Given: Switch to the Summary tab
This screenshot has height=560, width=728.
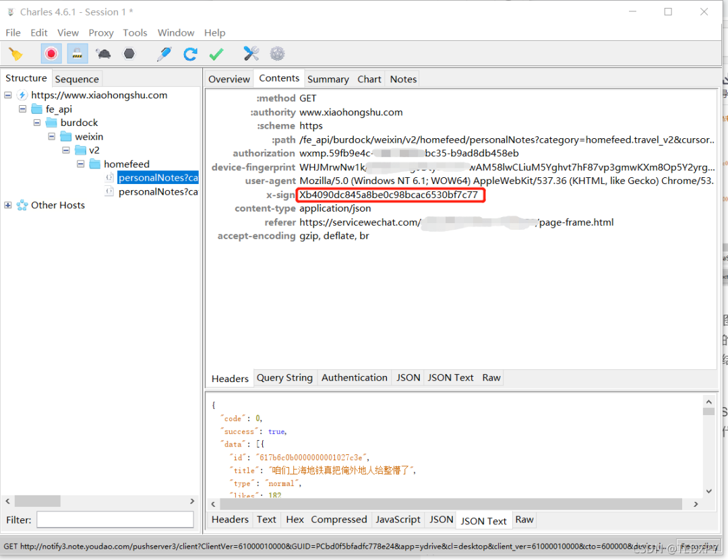Looking at the screenshot, I should tap(328, 79).
